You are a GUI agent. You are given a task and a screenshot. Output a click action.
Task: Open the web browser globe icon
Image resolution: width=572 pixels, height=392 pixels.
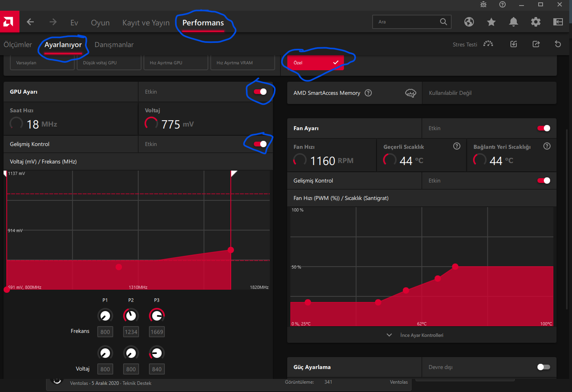469,22
